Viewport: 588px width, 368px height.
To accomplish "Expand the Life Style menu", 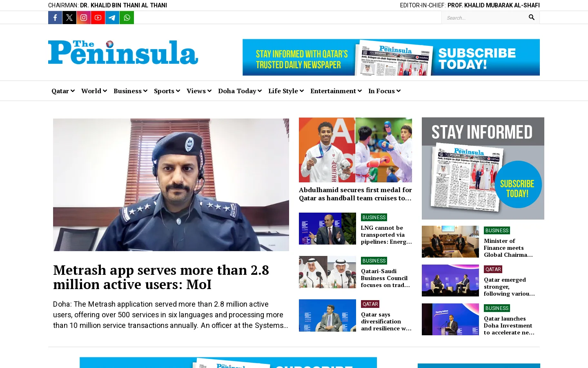I will 286,91.
